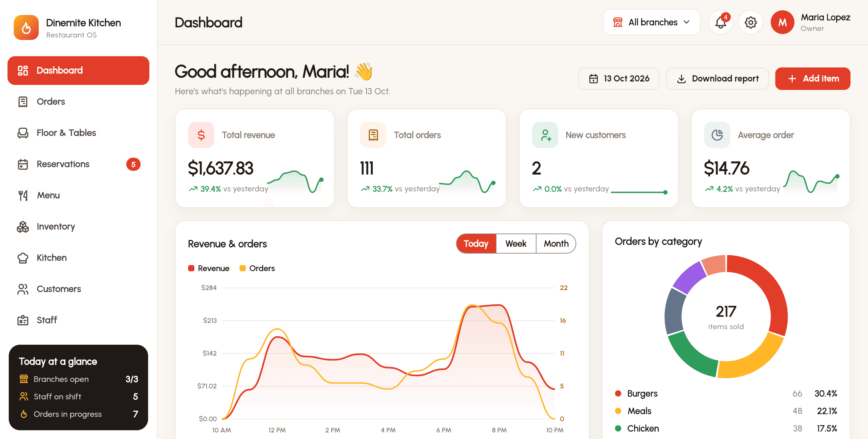Click the $14.76 average order value
This screenshot has width=868, height=439.
726,168
